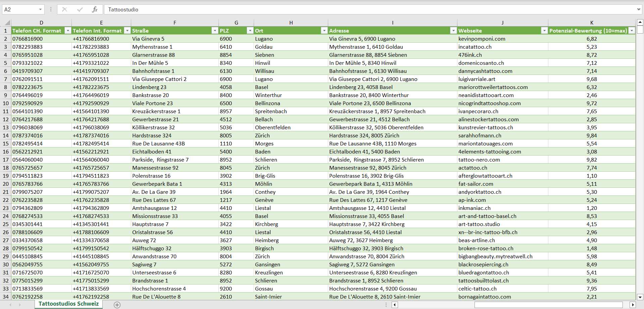Select cell with +41419709307
This screenshot has height=309, width=644.
(x=101, y=71)
